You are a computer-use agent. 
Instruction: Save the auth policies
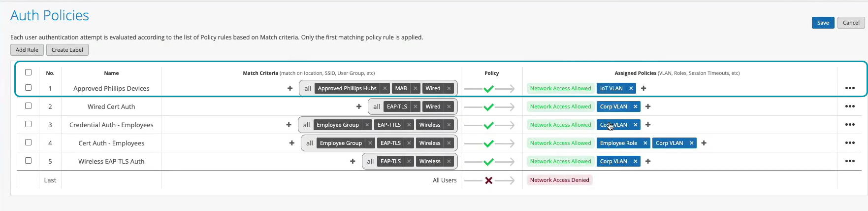[x=823, y=23]
